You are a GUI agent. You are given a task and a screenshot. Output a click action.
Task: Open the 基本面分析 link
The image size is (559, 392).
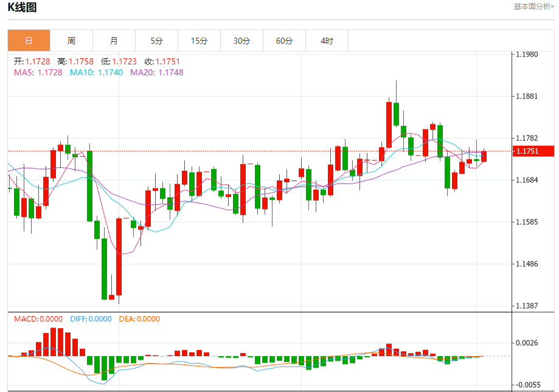533,7
